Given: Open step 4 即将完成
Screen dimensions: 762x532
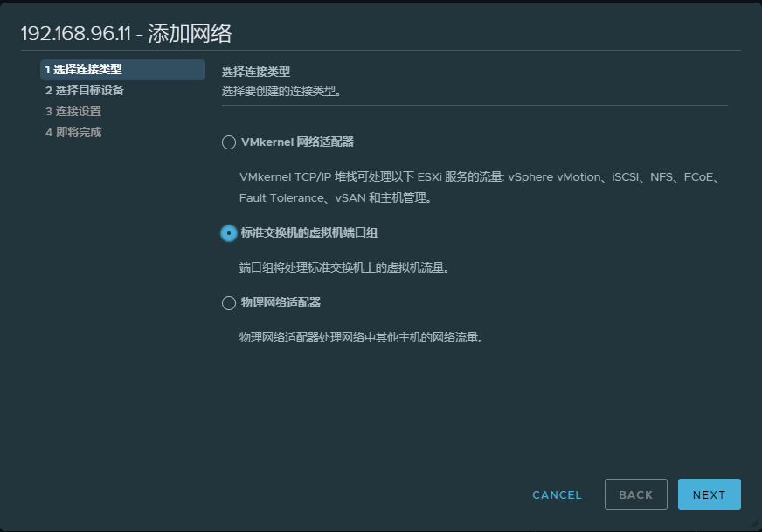Looking at the screenshot, I should tap(73, 132).
